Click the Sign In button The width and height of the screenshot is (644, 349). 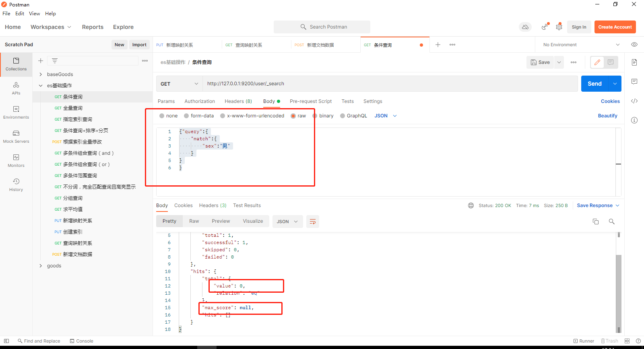coord(579,27)
